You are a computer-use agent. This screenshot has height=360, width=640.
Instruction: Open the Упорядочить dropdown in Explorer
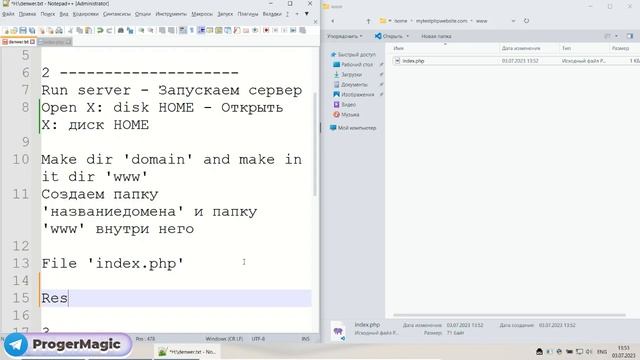345,36
